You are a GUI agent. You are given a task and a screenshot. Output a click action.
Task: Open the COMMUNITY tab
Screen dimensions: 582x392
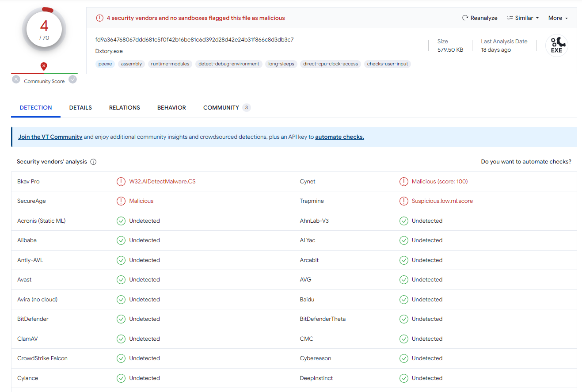tap(227, 108)
